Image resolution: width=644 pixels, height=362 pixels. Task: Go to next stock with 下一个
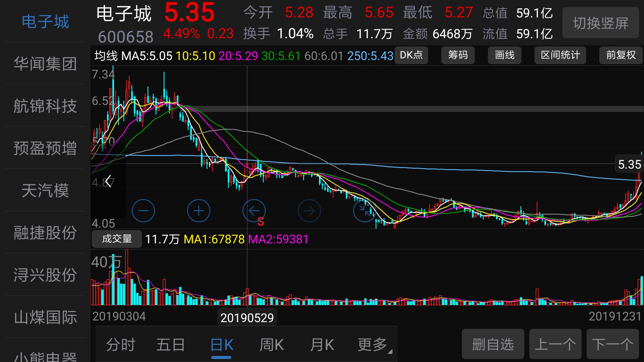pyautogui.click(x=613, y=344)
